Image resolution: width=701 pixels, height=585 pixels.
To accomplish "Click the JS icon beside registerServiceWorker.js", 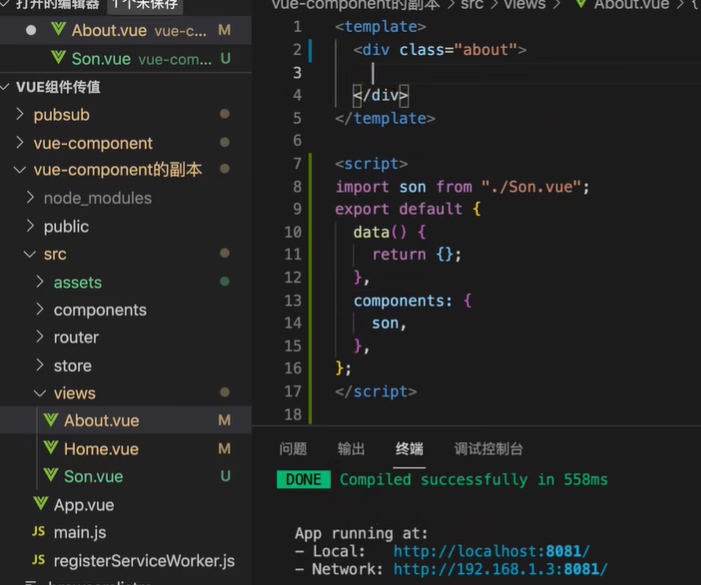I will coord(38,560).
